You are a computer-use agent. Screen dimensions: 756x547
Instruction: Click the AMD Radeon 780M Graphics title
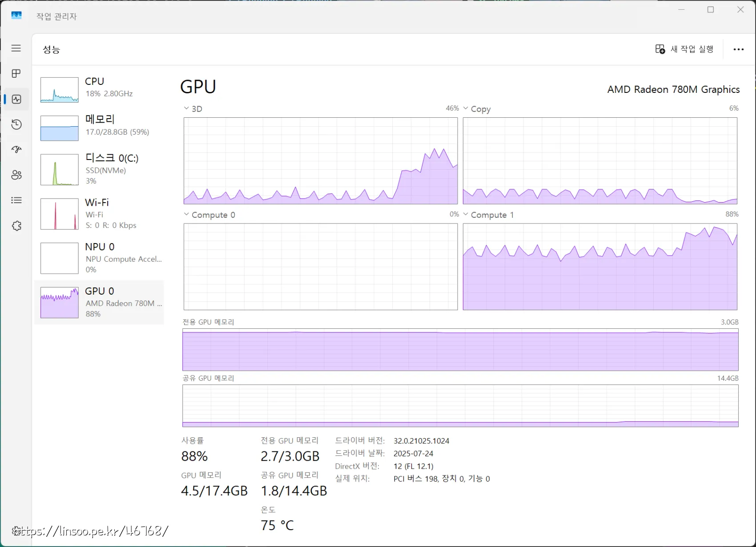pyautogui.click(x=673, y=89)
